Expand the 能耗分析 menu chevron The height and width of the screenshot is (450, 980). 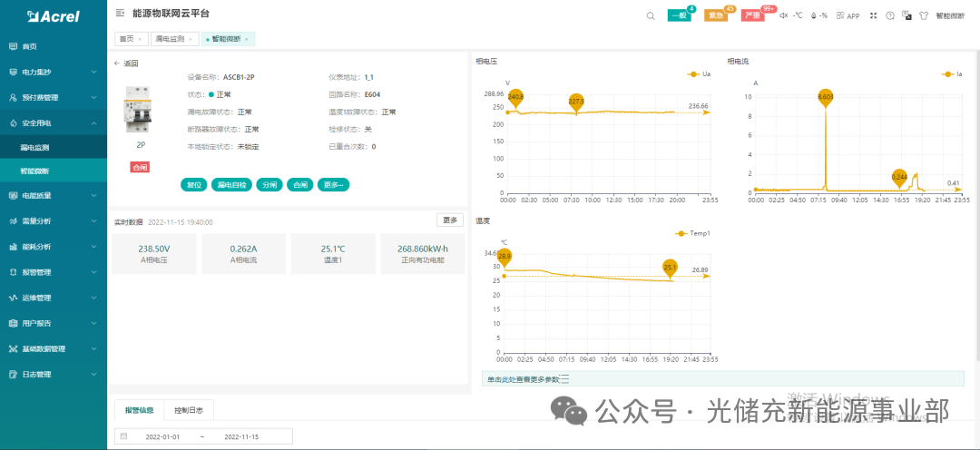(x=93, y=247)
